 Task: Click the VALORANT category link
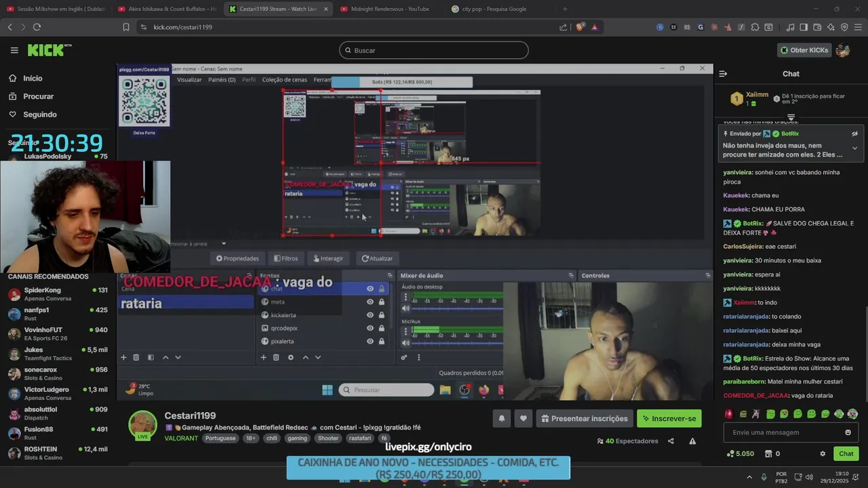coord(181,439)
